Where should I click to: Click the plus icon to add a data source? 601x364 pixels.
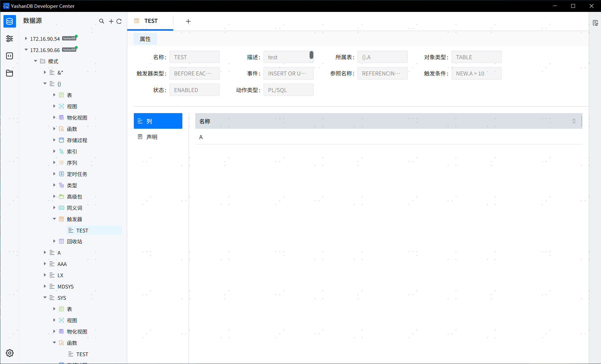pos(111,21)
